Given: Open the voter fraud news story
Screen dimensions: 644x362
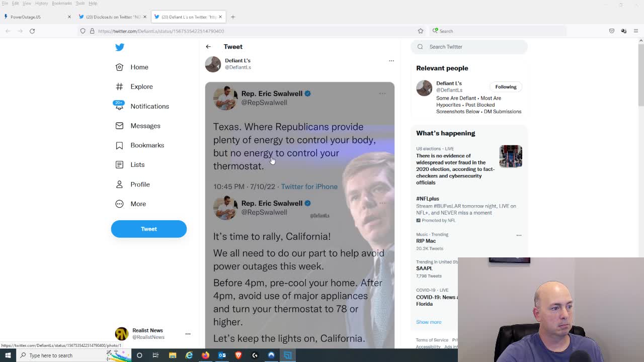Looking at the screenshot, I should tap(455, 169).
